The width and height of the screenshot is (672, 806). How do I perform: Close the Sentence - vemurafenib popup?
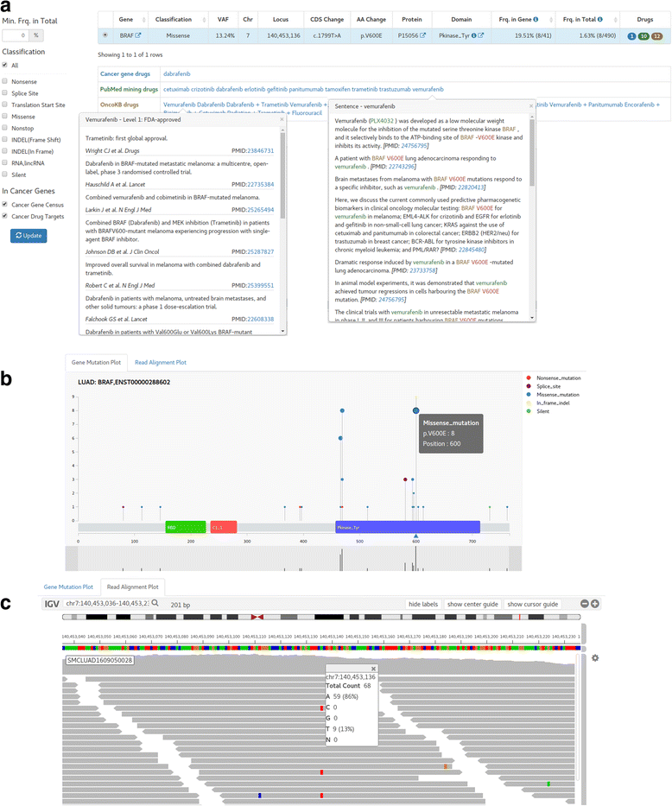pyautogui.click(x=531, y=106)
